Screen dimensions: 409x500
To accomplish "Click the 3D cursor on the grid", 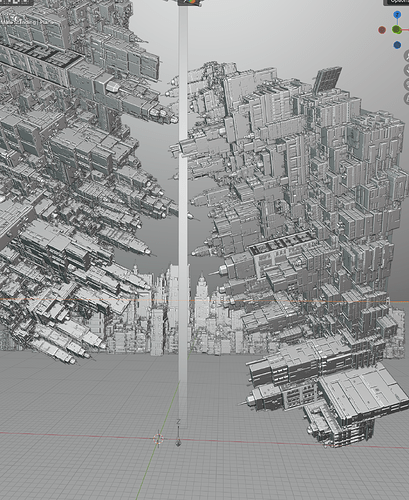I will pos(159,439).
